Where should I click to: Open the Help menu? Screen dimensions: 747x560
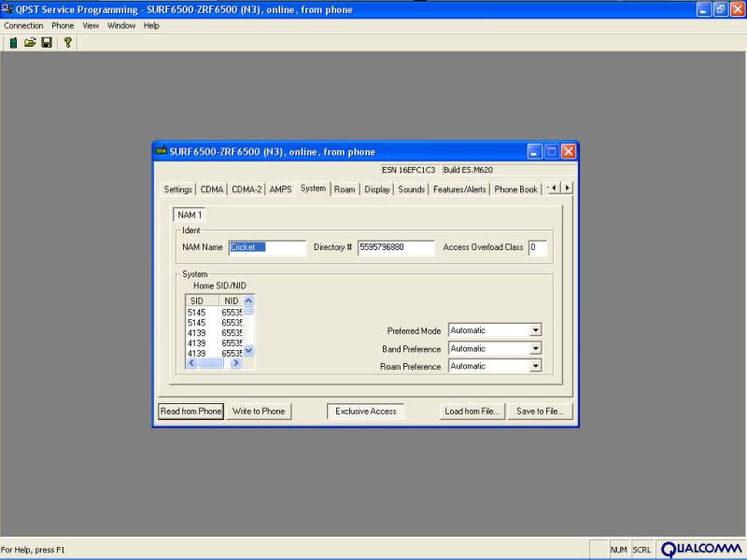click(151, 26)
